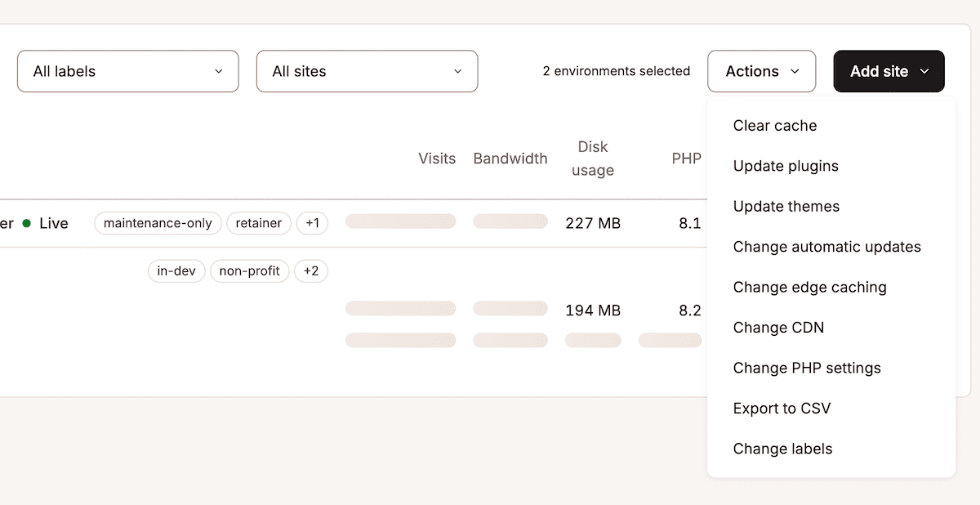
Task: Select "Change edge caching"
Action: (x=809, y=287)
